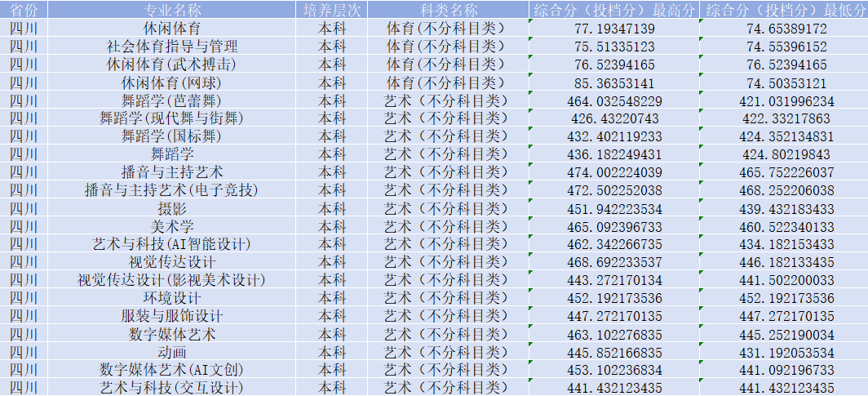Click the 舞蹈学(芭蕾舞) cell

[172, 100]
